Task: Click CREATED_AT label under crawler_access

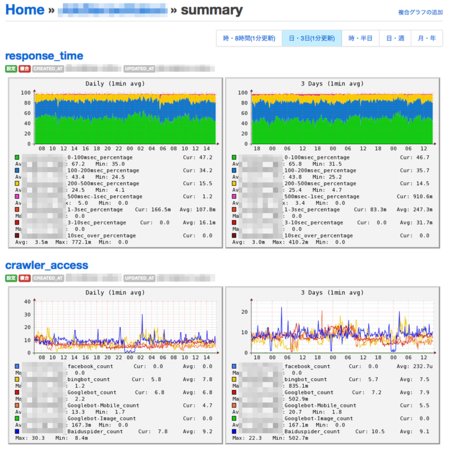Action: [x=48, y=278]
